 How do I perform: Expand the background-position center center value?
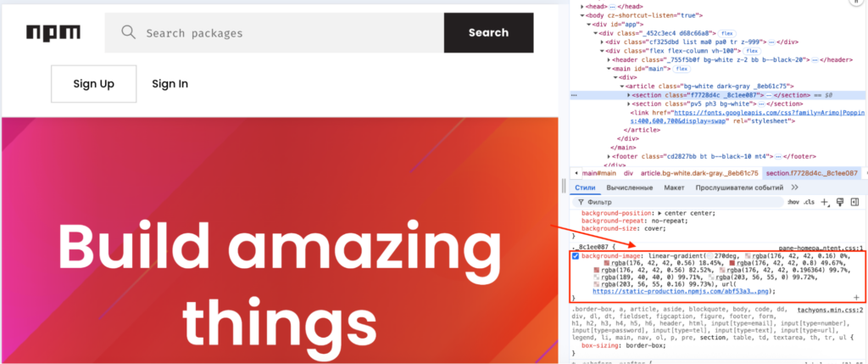(x=659, y=213)
